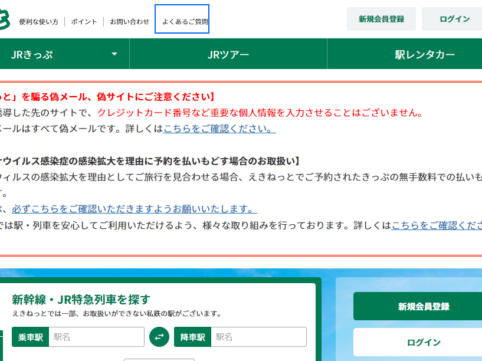Open the safety measures こちらをご確認 link
The width and height of the screenshot is (482, 361).
436,226
